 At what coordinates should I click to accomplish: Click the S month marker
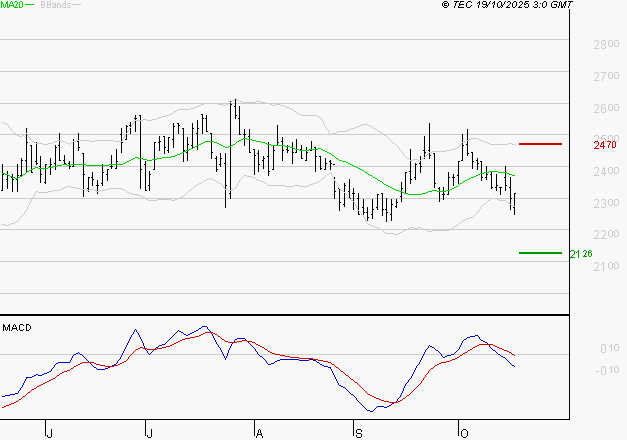[x=359, y=434]
